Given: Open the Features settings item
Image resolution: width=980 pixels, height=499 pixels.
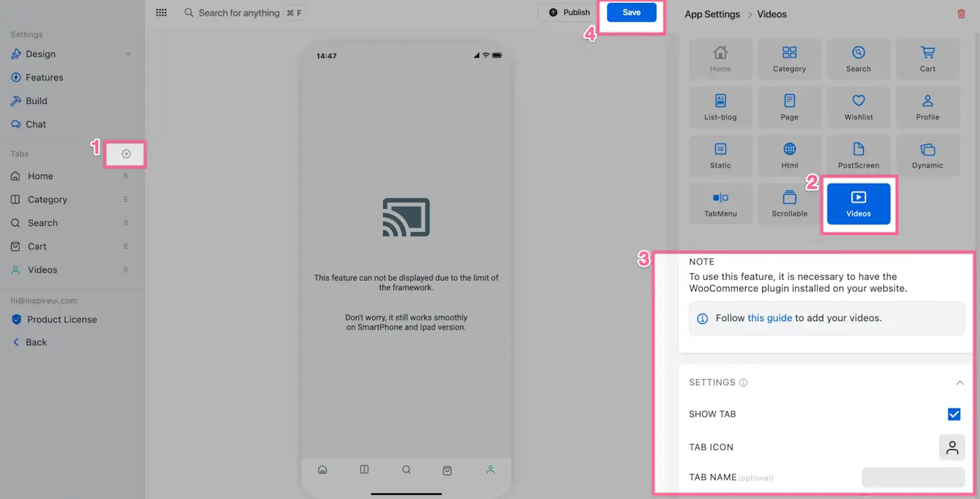Looking at the screenshot, I should click(44, 77).
